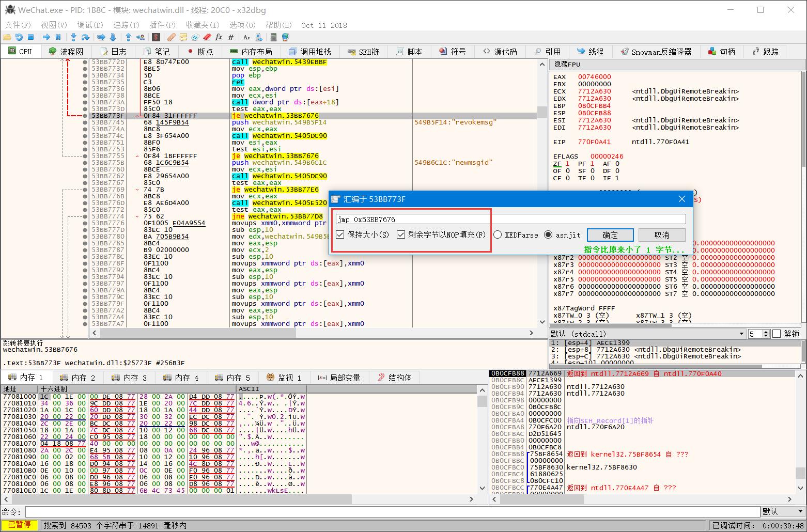Click the 已暂停 paused status label

20,525
